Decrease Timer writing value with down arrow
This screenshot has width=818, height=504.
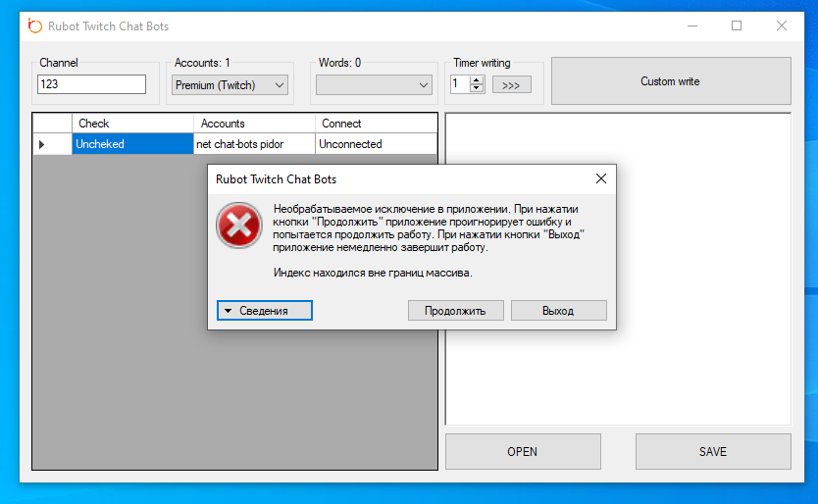[477, 89]
